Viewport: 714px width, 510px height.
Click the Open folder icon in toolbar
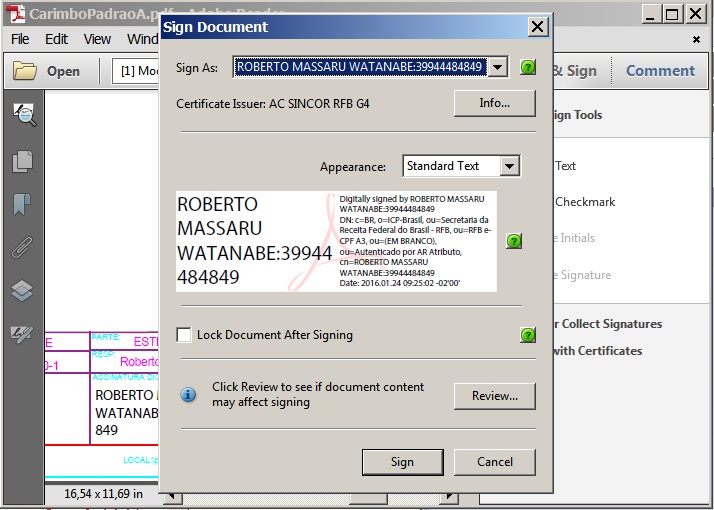[25, 71]
